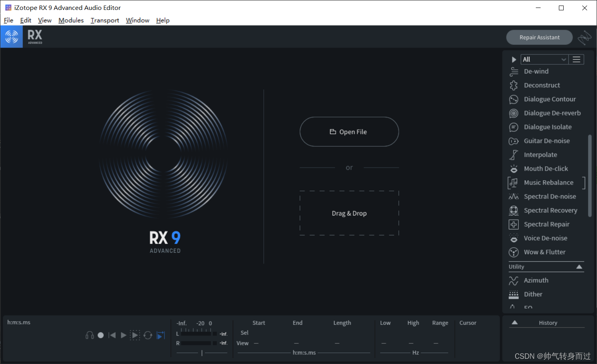597x364 pixels.
Task: Open the Music Rebalance icon
Action: (x=514, y=183)
